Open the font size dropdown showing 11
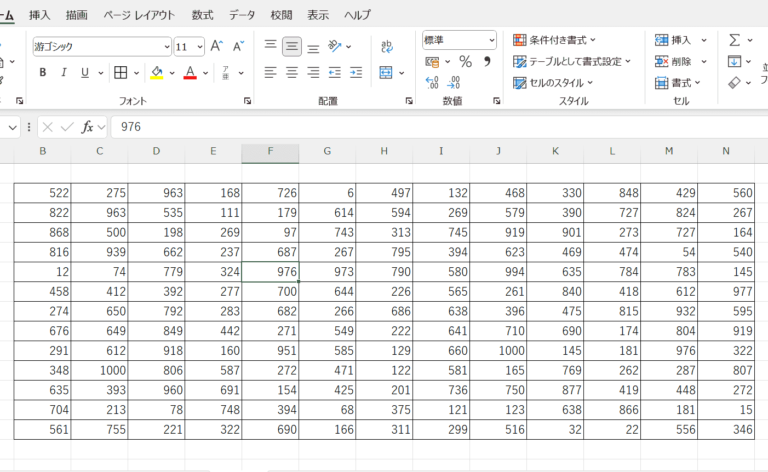768x472 pixels. point(199,47)
